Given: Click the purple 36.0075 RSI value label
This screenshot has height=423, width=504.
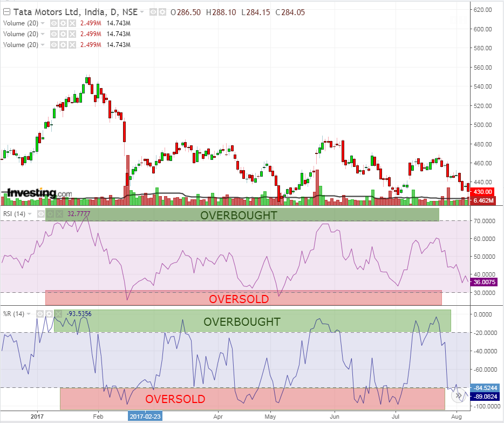Looking at the screenshot, I should coord(484,282).
